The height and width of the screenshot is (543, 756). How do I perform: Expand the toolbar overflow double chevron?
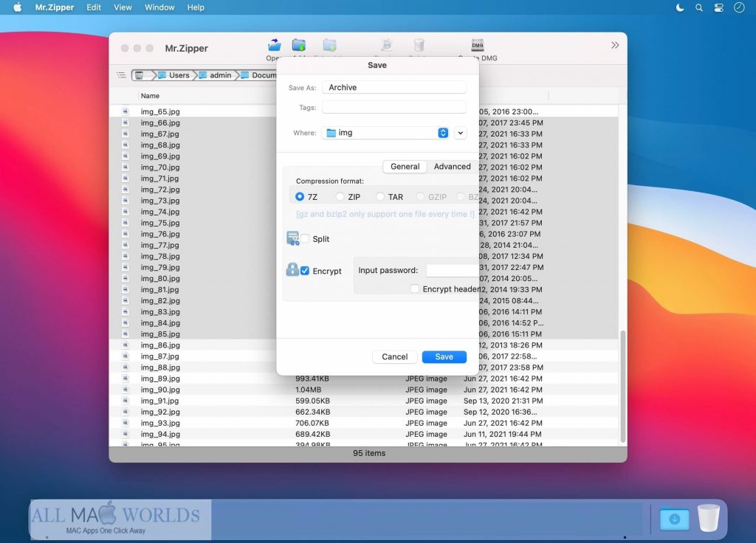click(615, 45)
